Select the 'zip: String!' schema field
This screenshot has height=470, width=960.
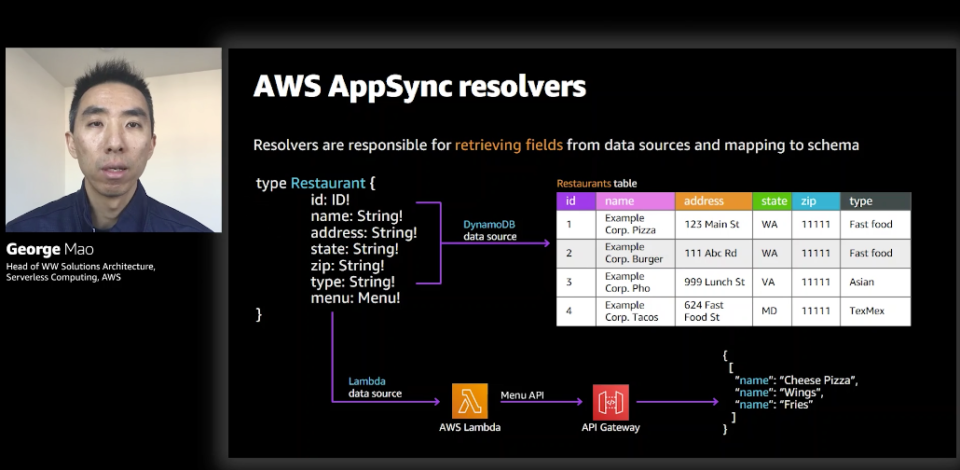coord(347,266)
